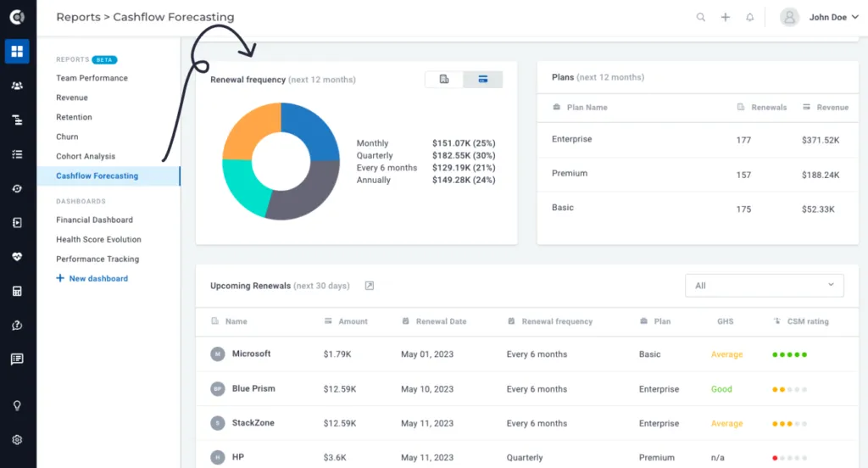Click HP's red one-dot CSM rating

click(790, 458)
